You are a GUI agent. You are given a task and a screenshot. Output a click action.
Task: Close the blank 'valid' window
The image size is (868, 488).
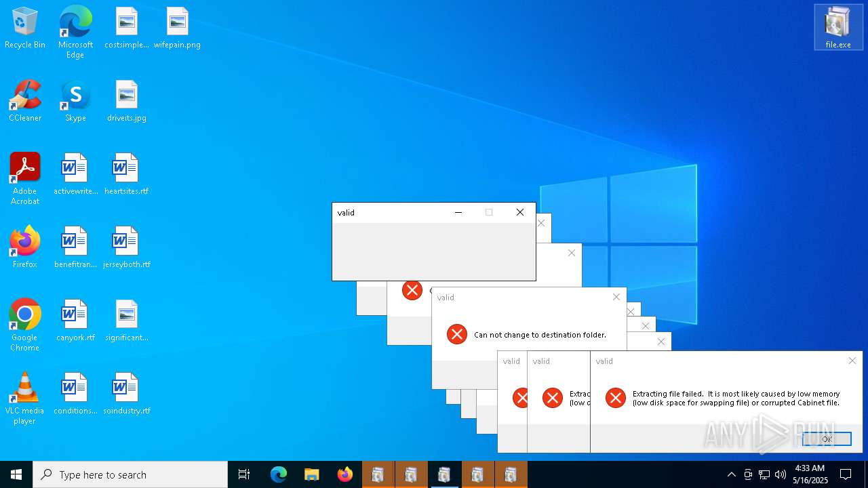520,212
